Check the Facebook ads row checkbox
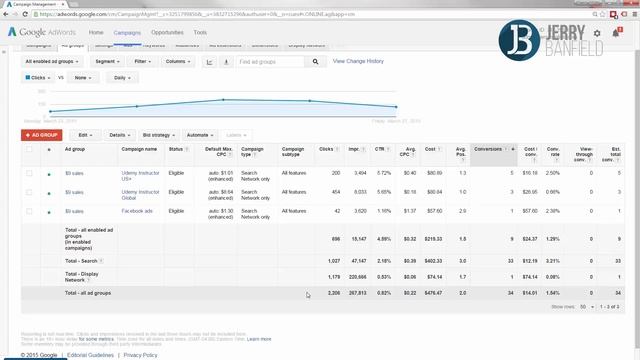This screenshot has width=640, height=360. pyautogui.click(x=29, y=211)
